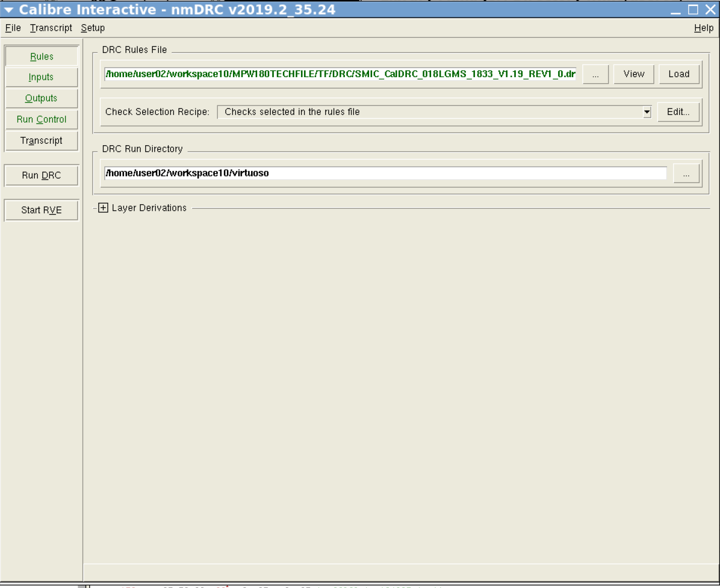Open the Setup menu
The image size is (720, 588).
(93, 28)
